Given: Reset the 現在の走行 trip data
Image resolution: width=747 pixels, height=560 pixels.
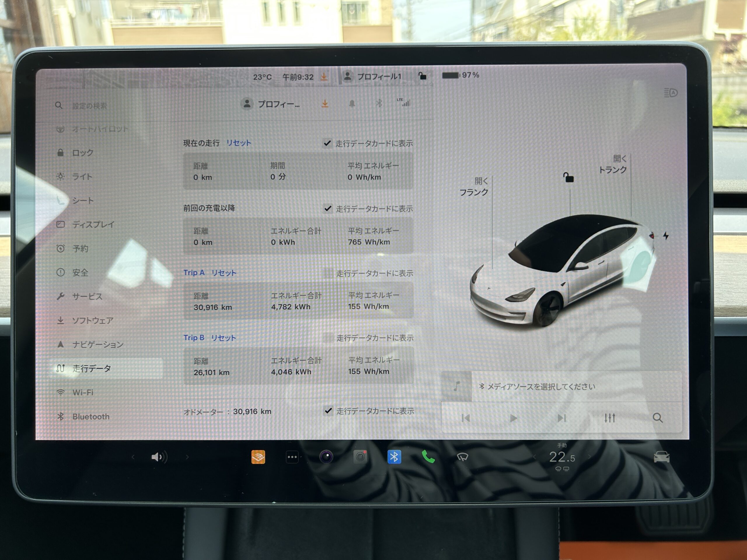Looking at the screenshot, I should tap(238, 143).
